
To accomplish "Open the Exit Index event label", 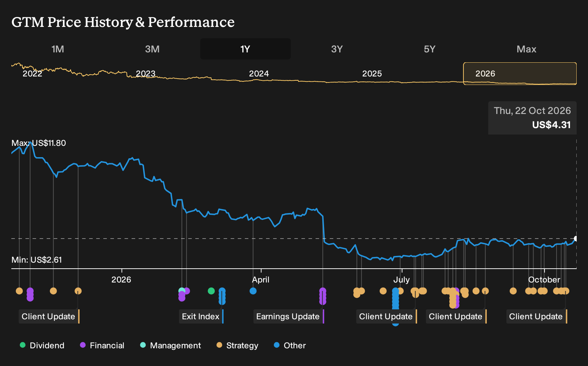I will pyautogui.click(x=201, y=316).
